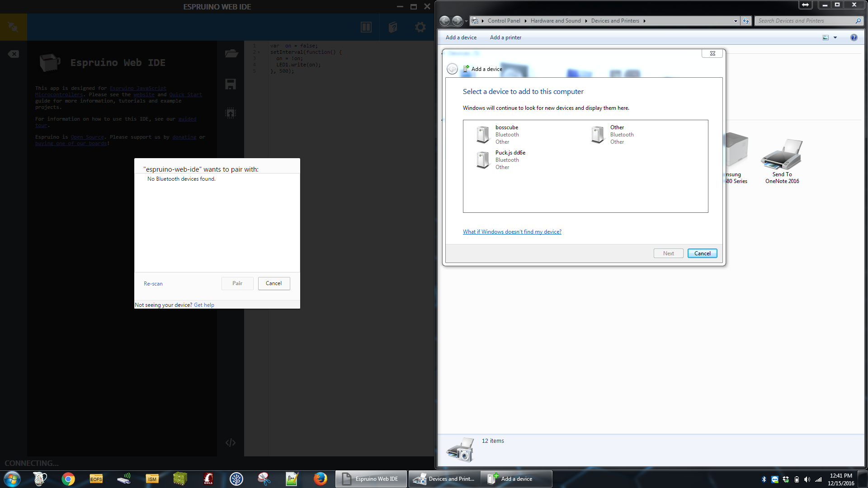Screen dimensions: 868x488
Task: Expand arrow after Hardware and Sound breadcrumb
Action: click(586, 21)
